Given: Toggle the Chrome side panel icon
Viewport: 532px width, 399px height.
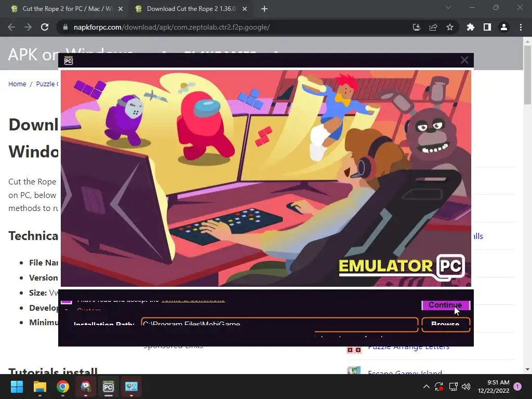Looking at the screenshot, I should tap(487, 27).
